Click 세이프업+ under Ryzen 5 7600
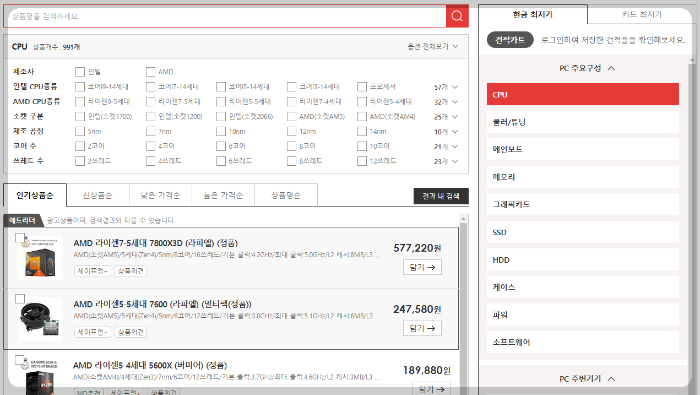 pos(92,332)
